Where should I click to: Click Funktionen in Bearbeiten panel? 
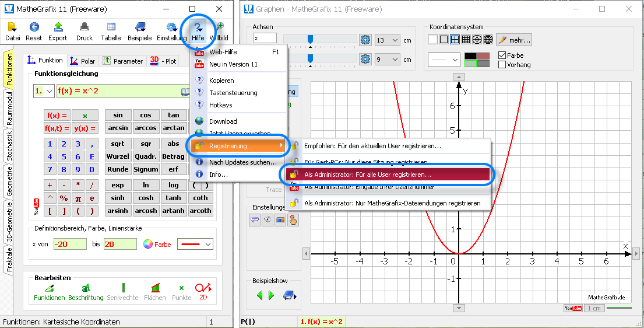(50, 292)
